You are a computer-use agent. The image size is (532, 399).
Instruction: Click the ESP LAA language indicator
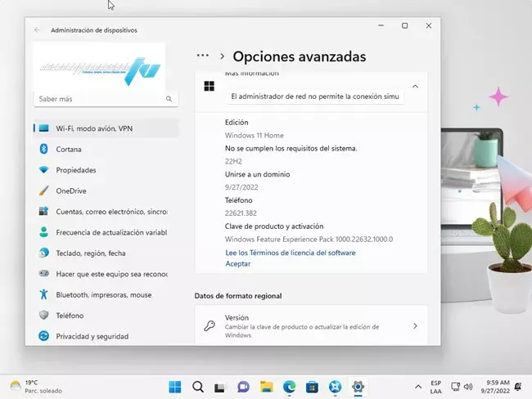coord(435,387)
